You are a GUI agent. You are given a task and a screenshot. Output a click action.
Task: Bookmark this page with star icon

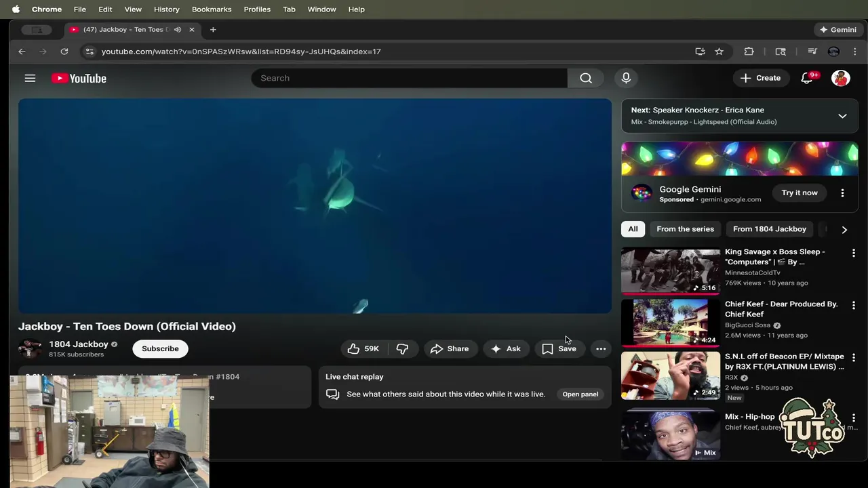tap(719, 52)
